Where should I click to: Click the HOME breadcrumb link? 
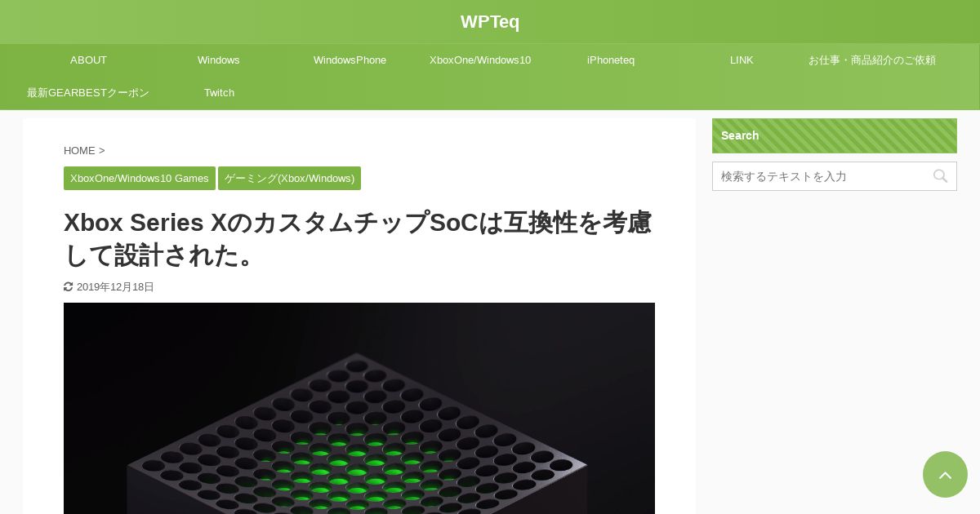tap(79, 150)
